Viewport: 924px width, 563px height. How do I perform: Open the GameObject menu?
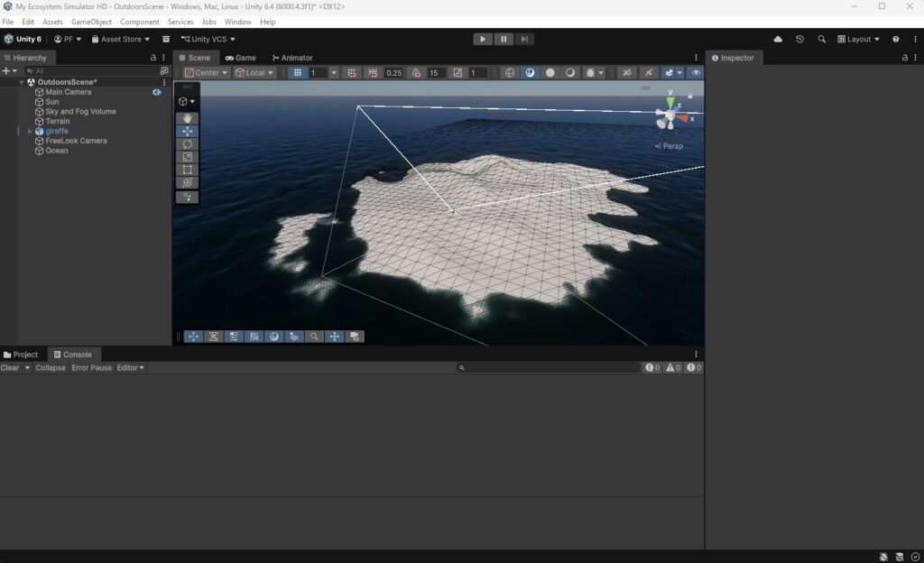point(91,22)
